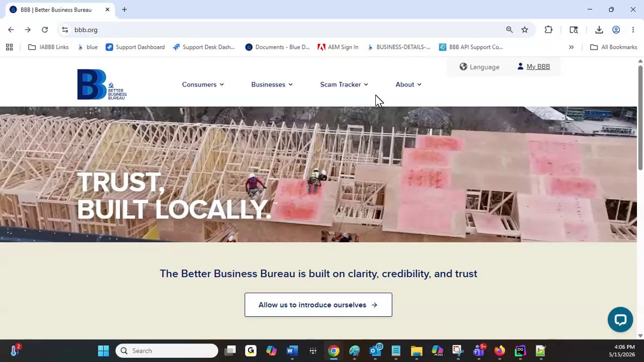Open Microsoft Word from the taskbar
The image size is (644, 362).
(x=292, y=350)
